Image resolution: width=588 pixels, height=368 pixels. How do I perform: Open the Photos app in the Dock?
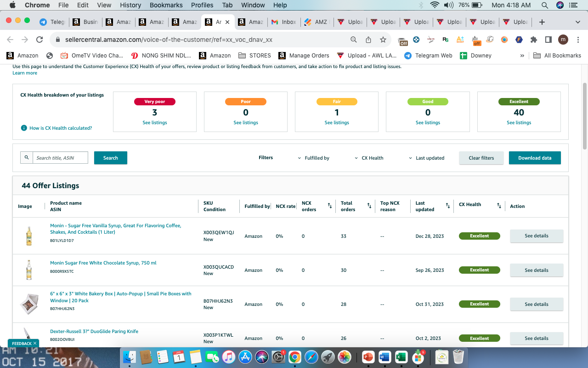click(x=344, y=356)
